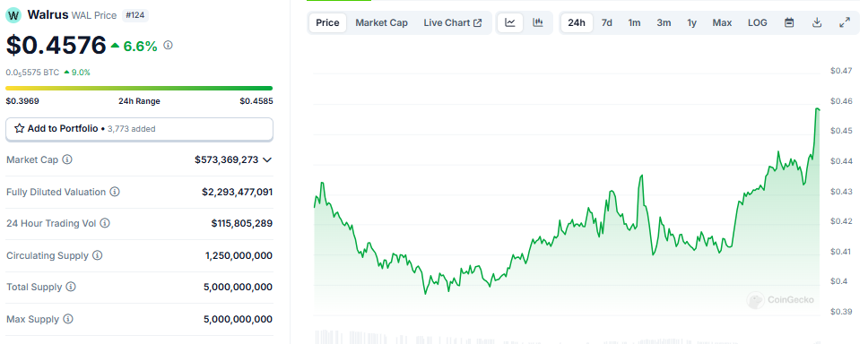The image size is (868, 344).
Task: Select the 7d time range
Action: [607, 22]
